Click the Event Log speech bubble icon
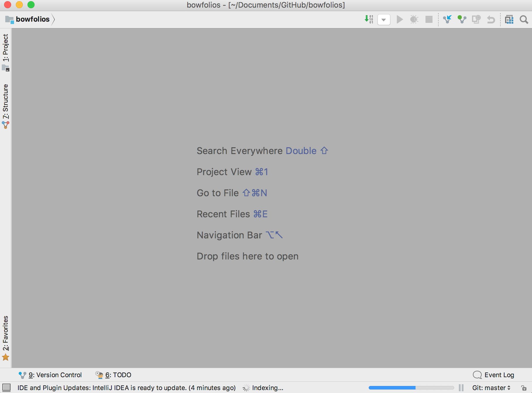This screenshot has width=532, height=393. 477,375
